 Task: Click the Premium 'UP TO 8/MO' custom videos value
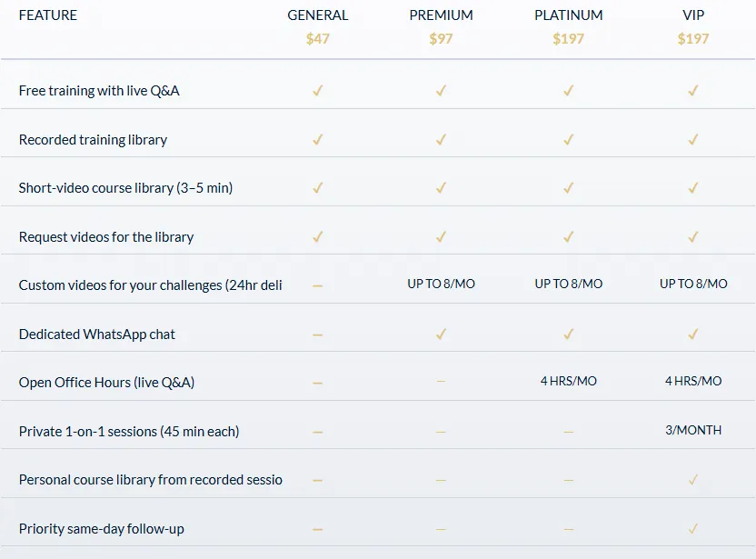(441, 284)
